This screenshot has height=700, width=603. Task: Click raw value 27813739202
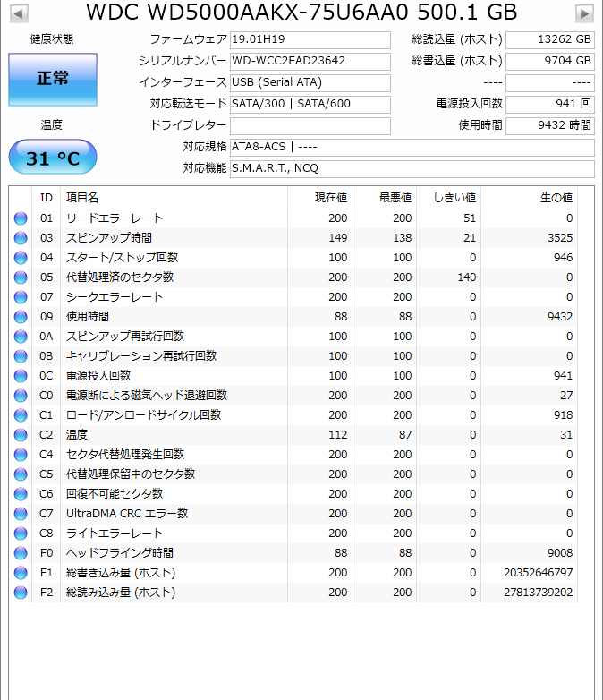(x=538, y=593)
